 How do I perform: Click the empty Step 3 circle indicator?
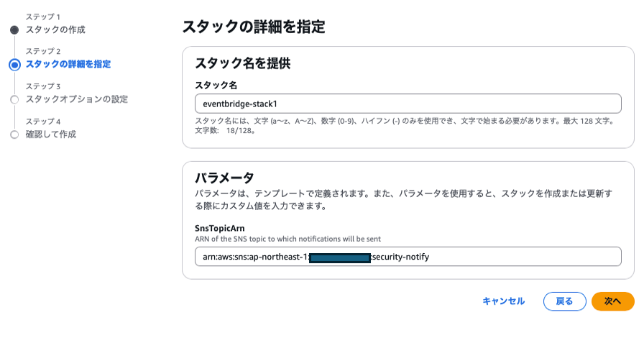pos(14,99)
